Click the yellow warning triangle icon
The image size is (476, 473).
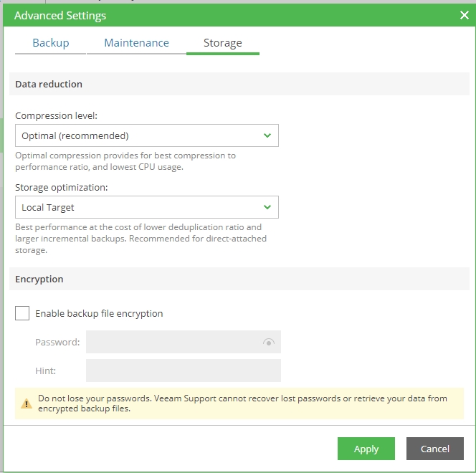tap(27, 403)
